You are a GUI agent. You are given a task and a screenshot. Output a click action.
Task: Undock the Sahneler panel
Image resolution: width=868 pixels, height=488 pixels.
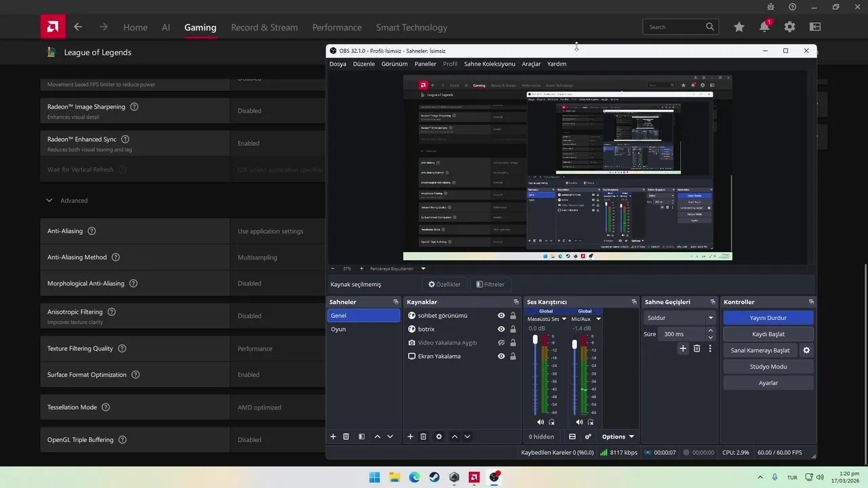396,302
